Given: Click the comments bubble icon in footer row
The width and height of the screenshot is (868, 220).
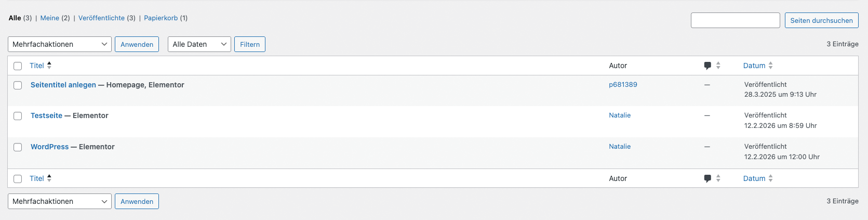Looking at the screenshot, I should [x=707, y=178].
